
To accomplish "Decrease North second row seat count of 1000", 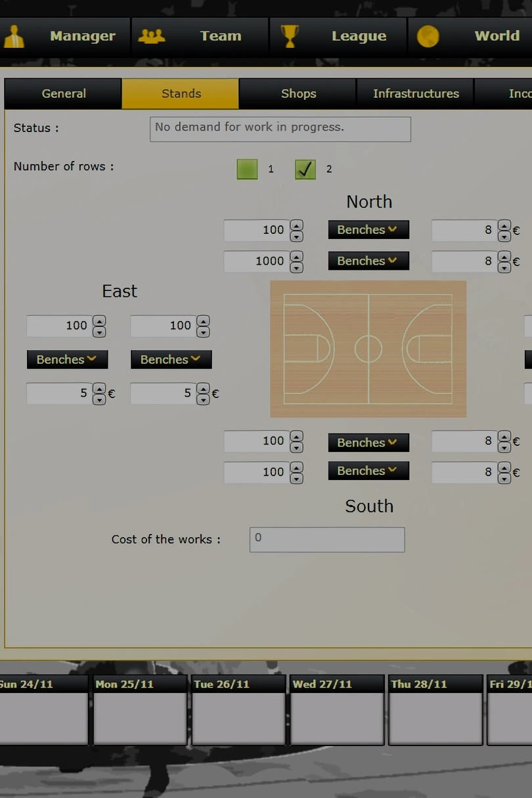I will (297, 267).
